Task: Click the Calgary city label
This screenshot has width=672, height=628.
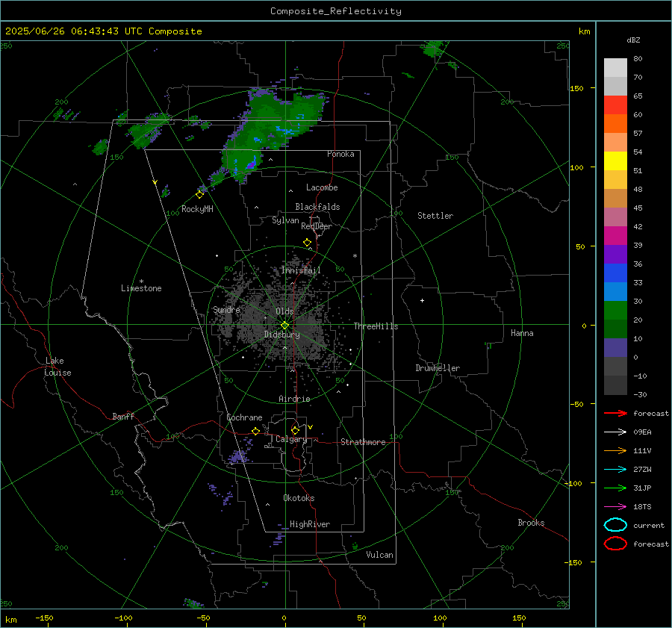Action: point(291,439)
